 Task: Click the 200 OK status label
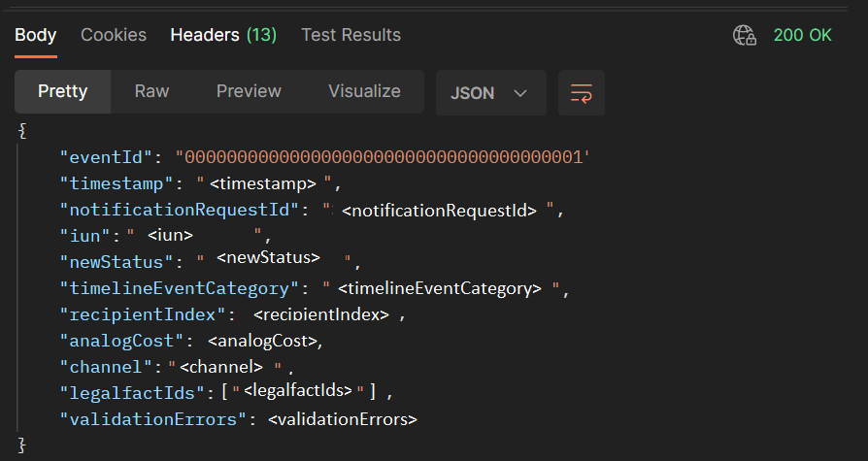pyautogui.click(x=802, y=35)
